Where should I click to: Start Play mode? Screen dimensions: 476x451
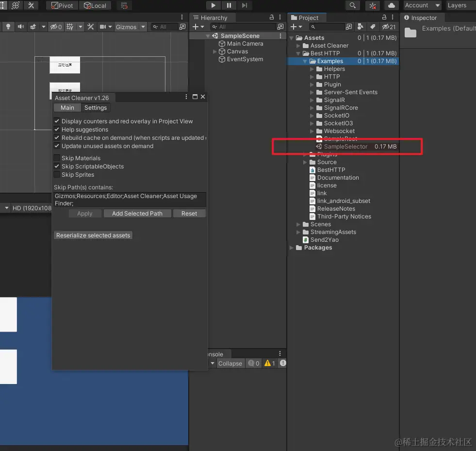point(213,5)
